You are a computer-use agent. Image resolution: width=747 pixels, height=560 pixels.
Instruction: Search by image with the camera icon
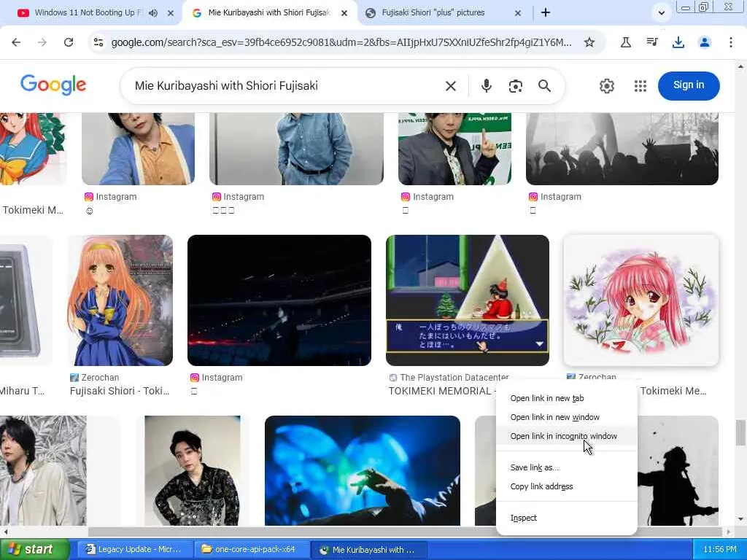click(516, 86)
